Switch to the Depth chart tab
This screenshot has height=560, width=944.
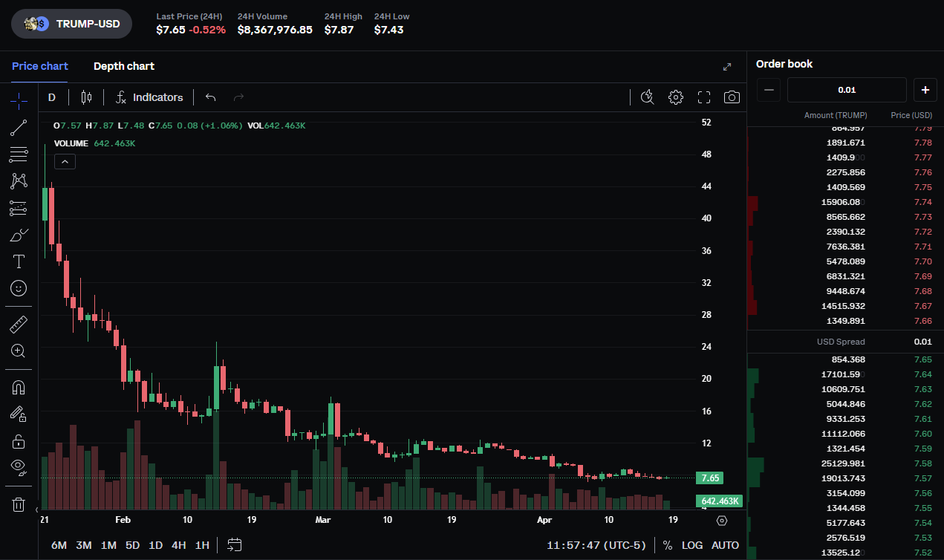(x=124, y=66)
